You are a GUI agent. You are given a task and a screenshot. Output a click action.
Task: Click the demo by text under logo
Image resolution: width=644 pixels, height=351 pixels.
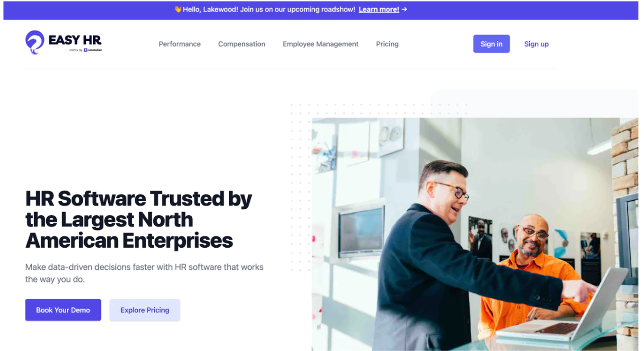pyautogui.click(x=76, y=50)
